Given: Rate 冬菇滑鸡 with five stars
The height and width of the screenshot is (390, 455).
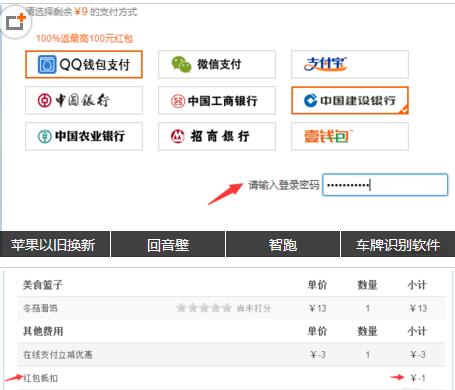Looking at the screenshot, I should (227, 308).
